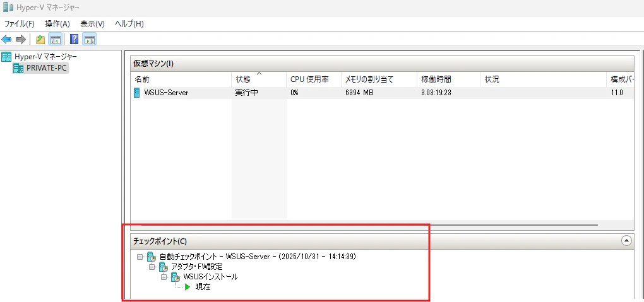Collapse the アダプタ・FW設定 tree node
This screenshot has width=644, height=302.
[x=152, y=267]
